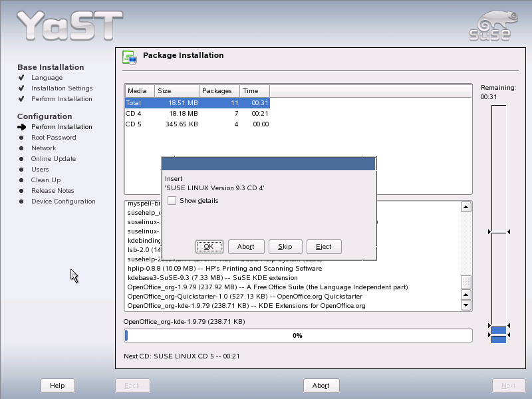Click the Time column header
Screen dimensions: 532x399
(255, 91)
